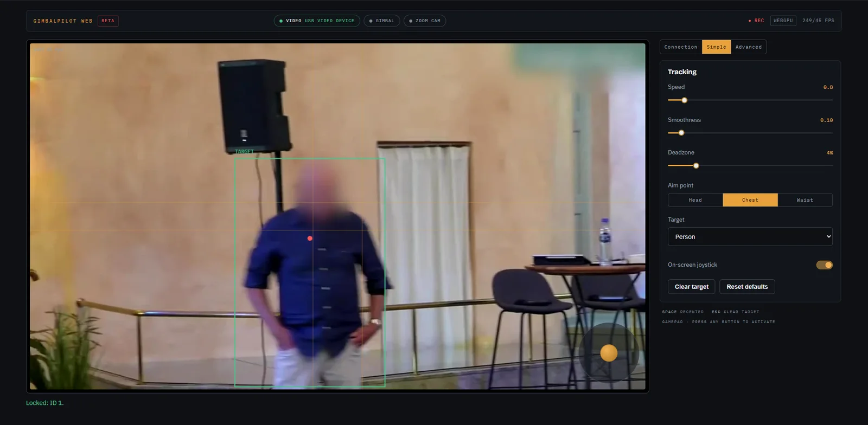The height and width of the screenshot is (425, 868).
Task: Click the Tracking section heading
Action: [x=682, y=72]
